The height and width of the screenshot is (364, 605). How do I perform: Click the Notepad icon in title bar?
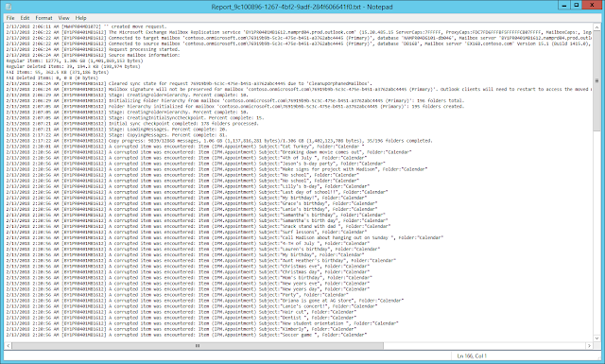[9, 7]
